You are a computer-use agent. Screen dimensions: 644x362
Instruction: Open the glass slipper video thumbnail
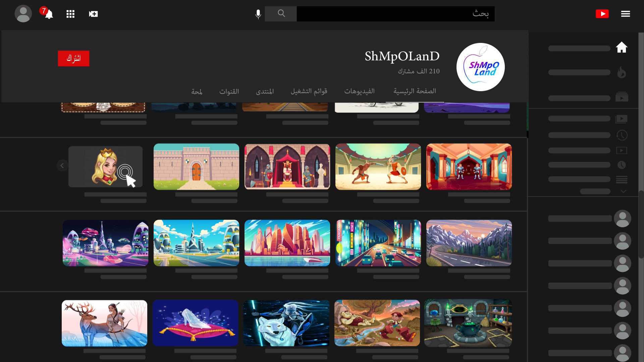[195, 323]
